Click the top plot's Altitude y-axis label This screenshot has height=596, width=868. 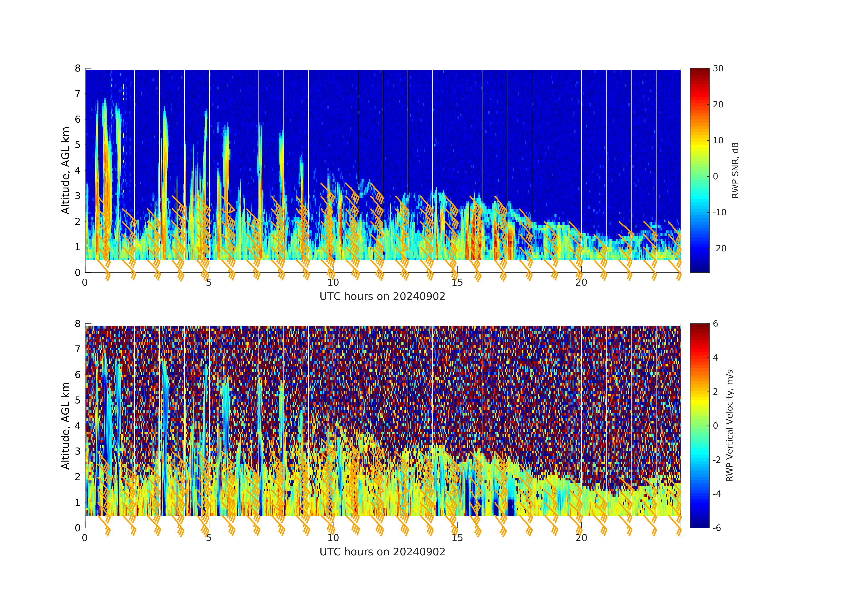(x=66, y=170)
